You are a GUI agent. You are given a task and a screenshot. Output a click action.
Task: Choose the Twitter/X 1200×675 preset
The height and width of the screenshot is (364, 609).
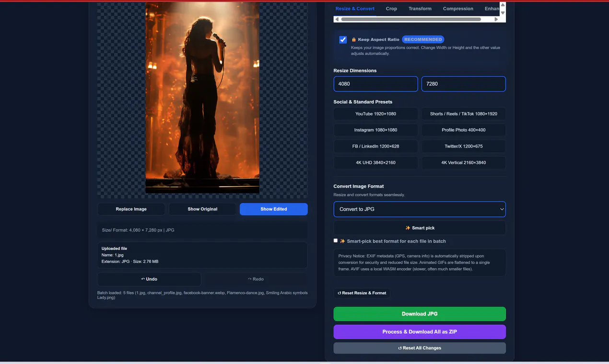464,147
